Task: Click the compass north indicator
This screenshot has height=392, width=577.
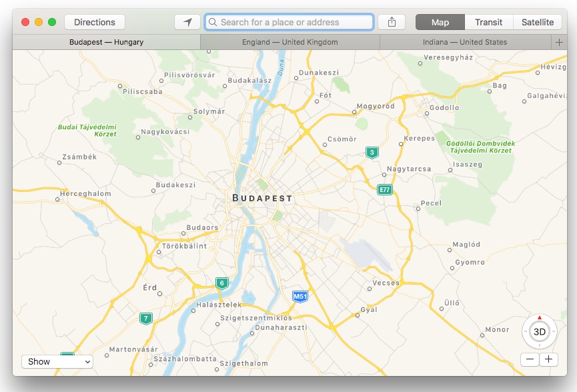Action: point(540,318)
